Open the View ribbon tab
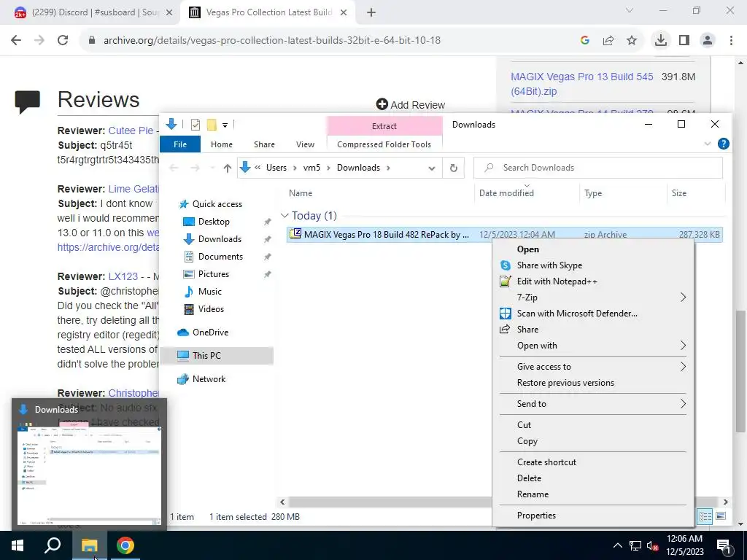This screenshot has height=560, width=747. 305,144
